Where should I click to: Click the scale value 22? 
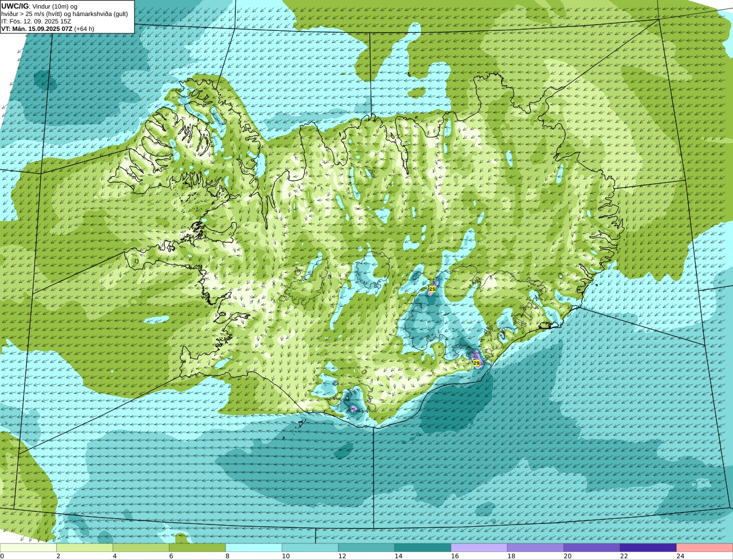[624, 556]
